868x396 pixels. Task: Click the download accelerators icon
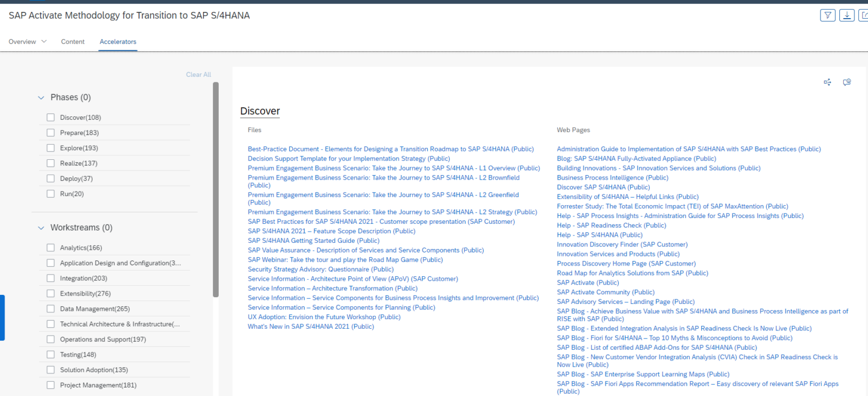point(847,15)
